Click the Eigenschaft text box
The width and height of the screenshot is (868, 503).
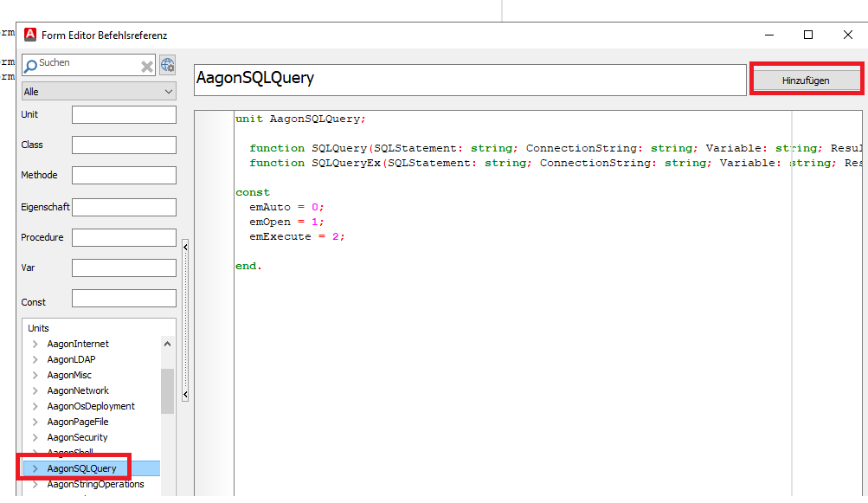124,207
